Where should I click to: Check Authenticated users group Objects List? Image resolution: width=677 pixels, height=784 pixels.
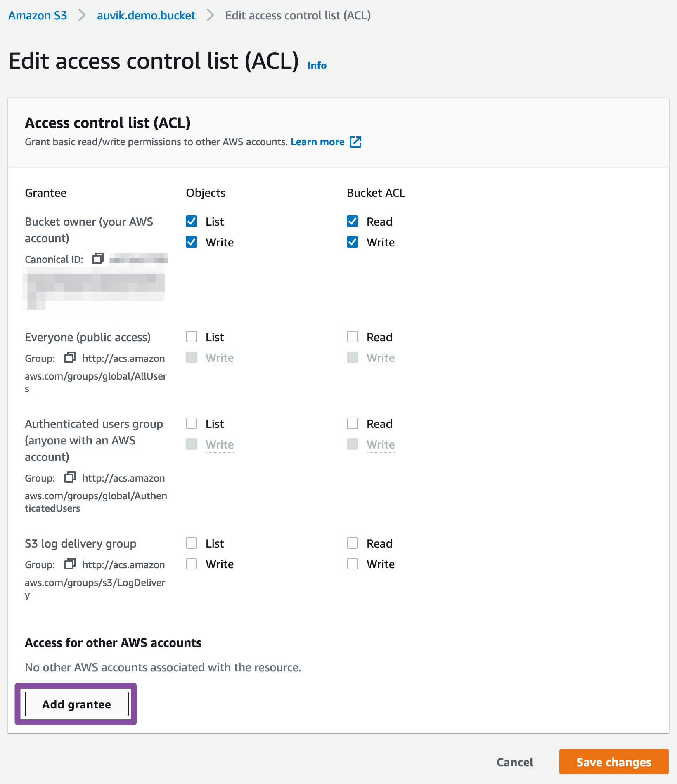point(192,424)
